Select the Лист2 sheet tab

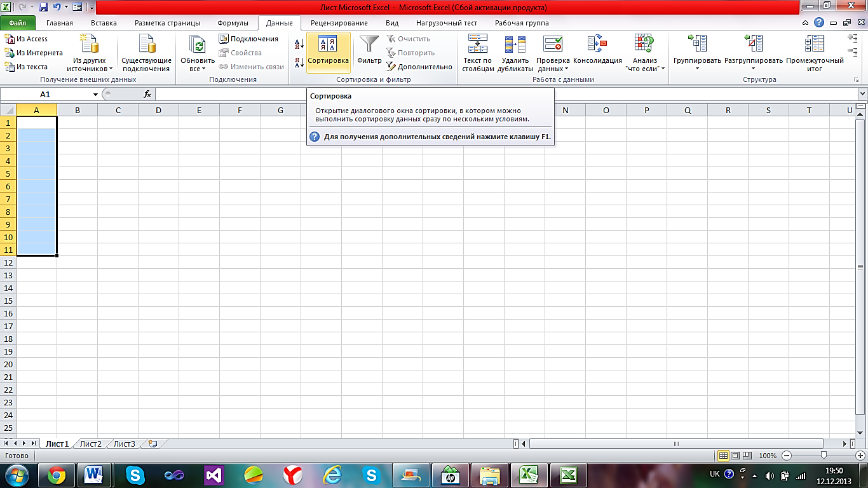click(x=91, y=444)
